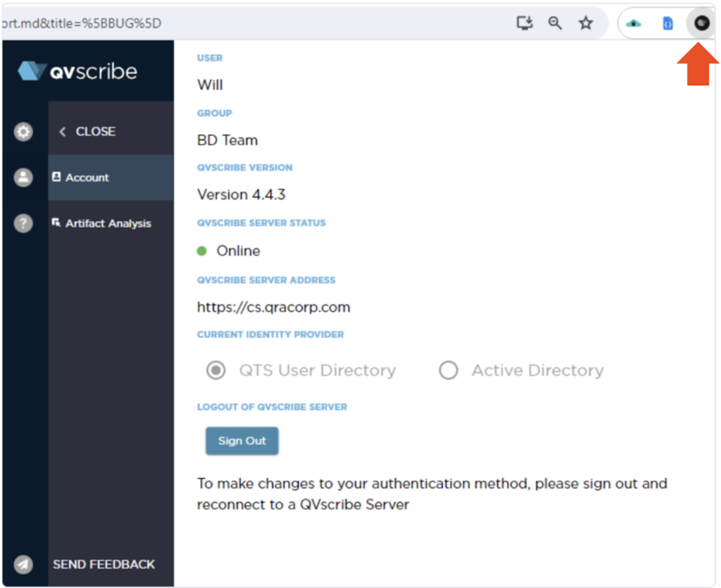The height and width of the screenshot is (588, 721).
Task: Open the screen cast install icon in address bar
Action: pyautogui.click(x=524, y=23)
